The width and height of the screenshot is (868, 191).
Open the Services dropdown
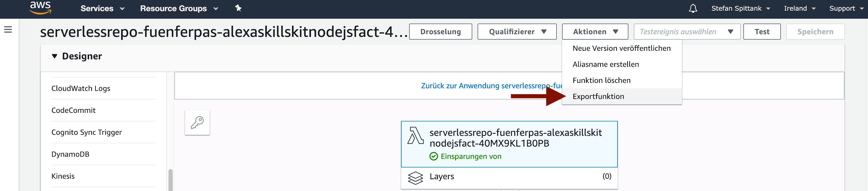click(102, 8)
